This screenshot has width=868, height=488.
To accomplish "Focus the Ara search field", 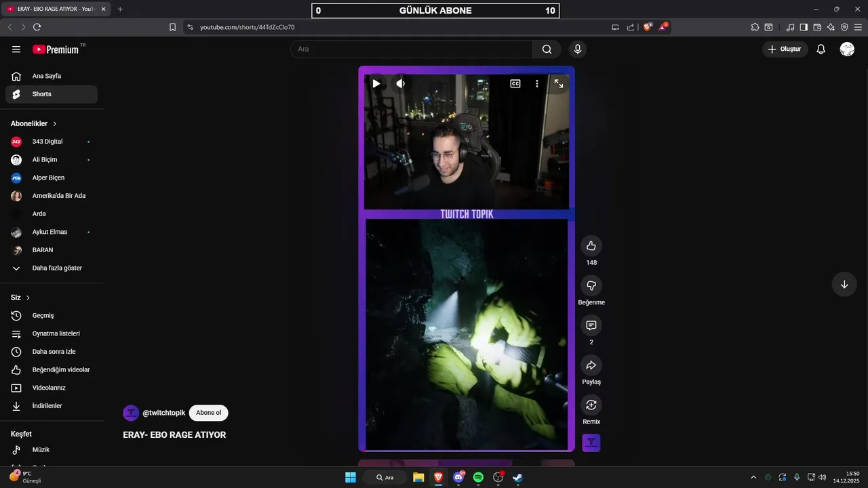I will coord(412,49).
